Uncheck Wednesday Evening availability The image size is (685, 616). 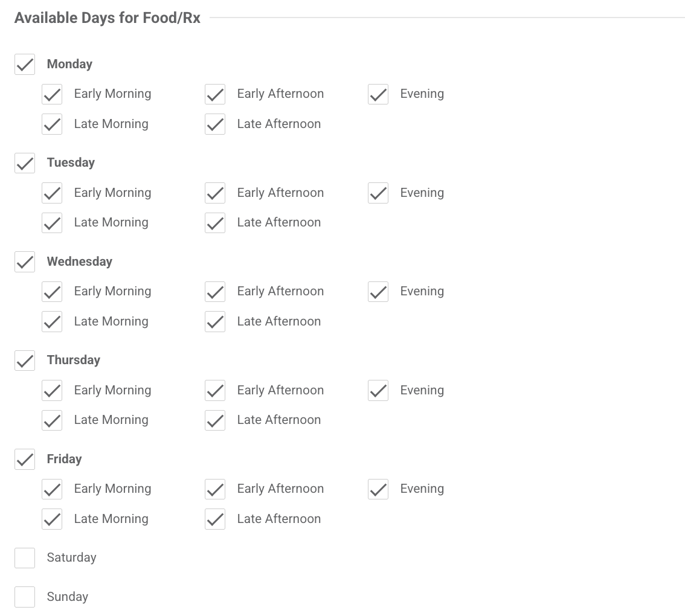tap(378, 292)
